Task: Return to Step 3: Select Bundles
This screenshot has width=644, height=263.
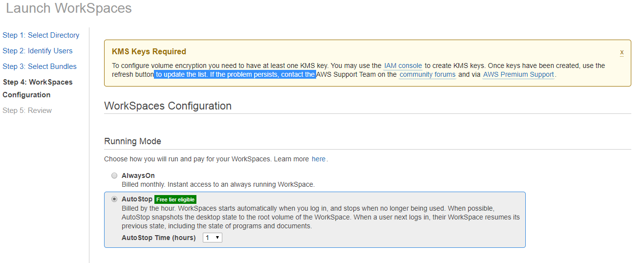Action: (40, 66)
